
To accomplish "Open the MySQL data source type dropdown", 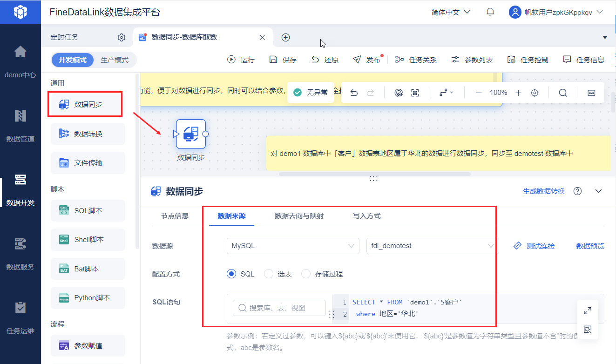I will (x=293, y=246).
